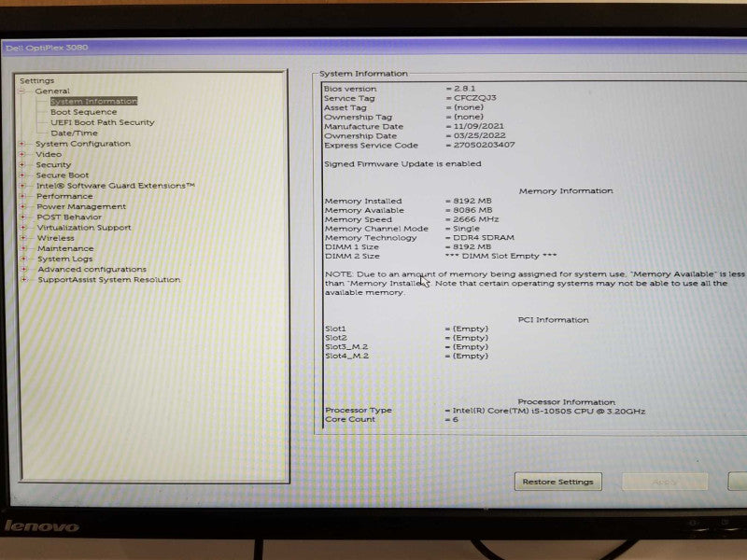Select the Power Management label
The image size is (747, 560).
(81, 206)
